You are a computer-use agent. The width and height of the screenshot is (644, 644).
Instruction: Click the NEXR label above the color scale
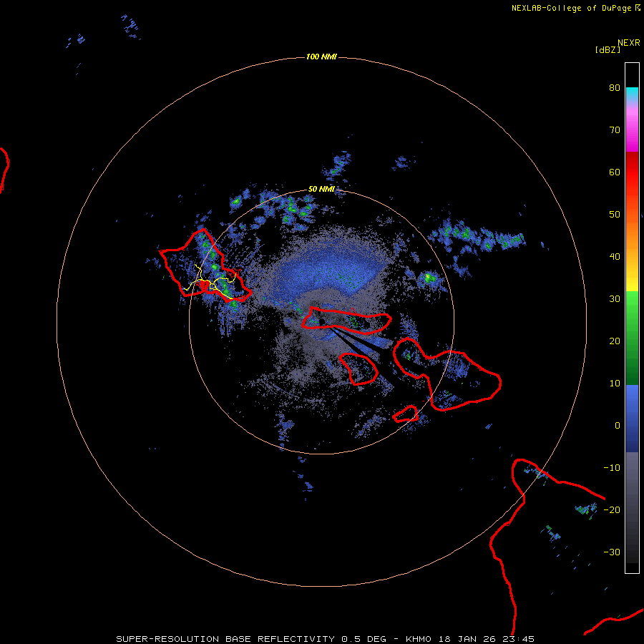(x=629, y=43)
